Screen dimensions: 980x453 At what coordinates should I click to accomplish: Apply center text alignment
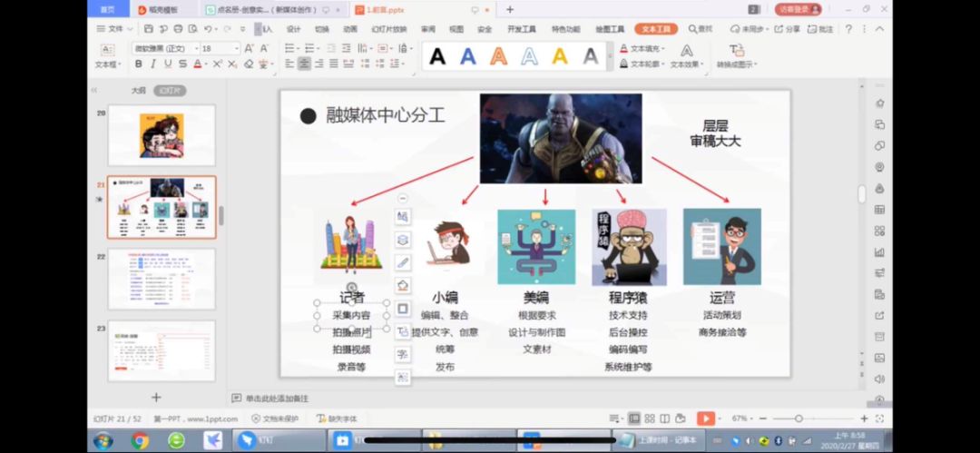tap(304, 64)
